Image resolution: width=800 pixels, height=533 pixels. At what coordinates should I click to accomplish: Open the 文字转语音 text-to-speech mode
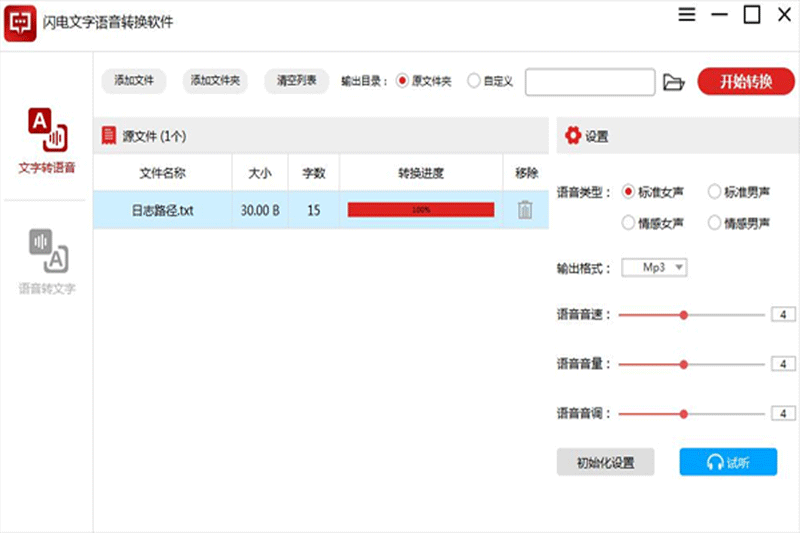click(46, 140)
